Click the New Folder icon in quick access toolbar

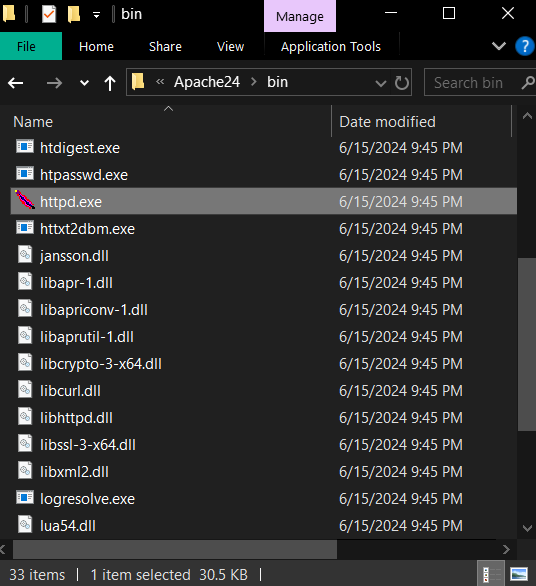pos(74,15)
